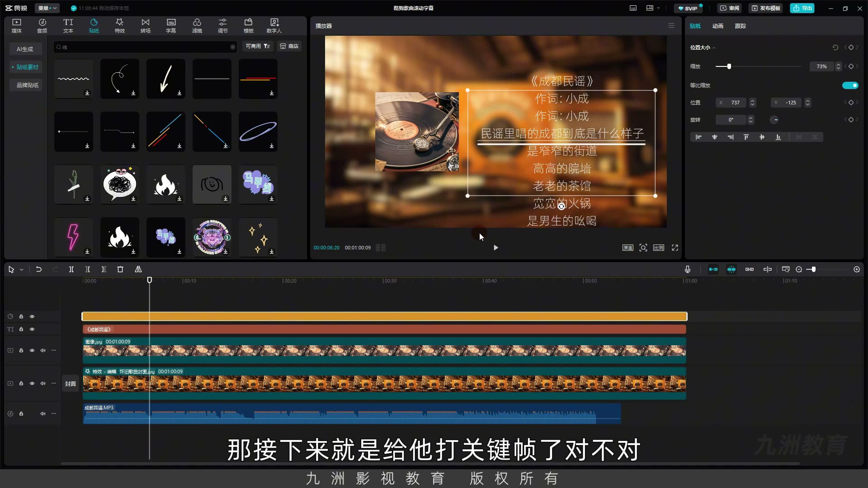Screen dimensions: 868x488
Task: Lock the 成都民谣.MP3 audio track
Action: click(21, 413)
